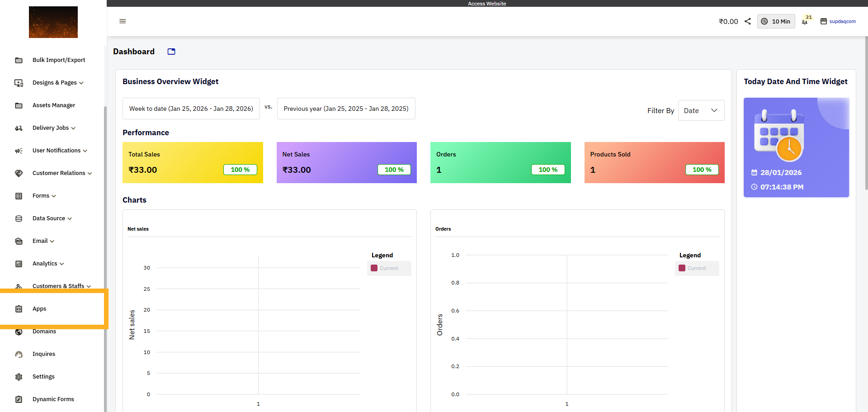Expand the Email submenu chevron

[x=52, y=242]
